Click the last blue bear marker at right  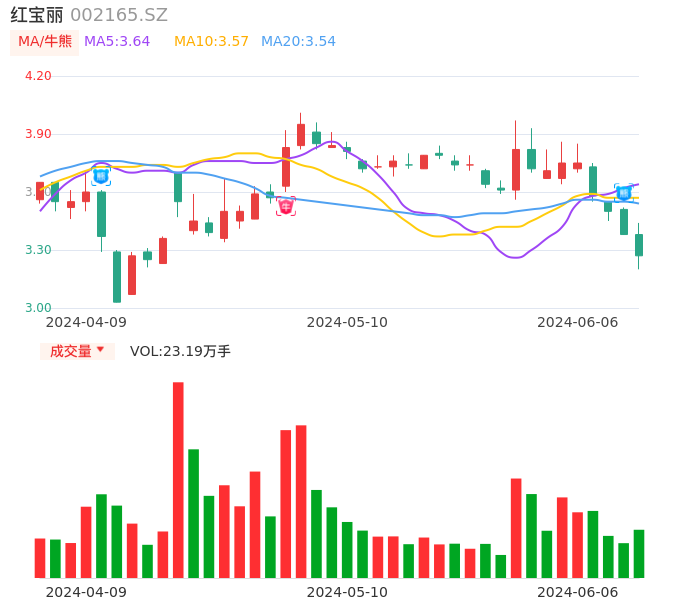pyautogui.click(x=623, y=193)
